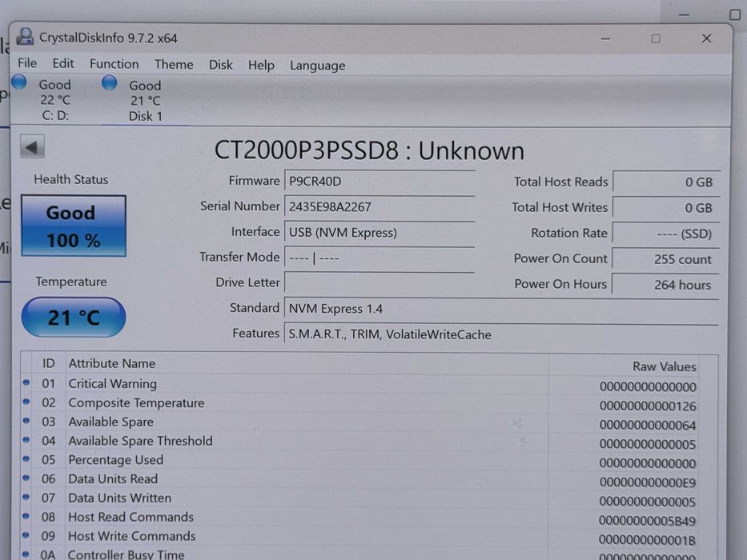Image resolution: width=747 pixels, height=560 pixels.
Task: Click the CrystalDiskInfo app icon in title bar
Action: click(25, 37)
